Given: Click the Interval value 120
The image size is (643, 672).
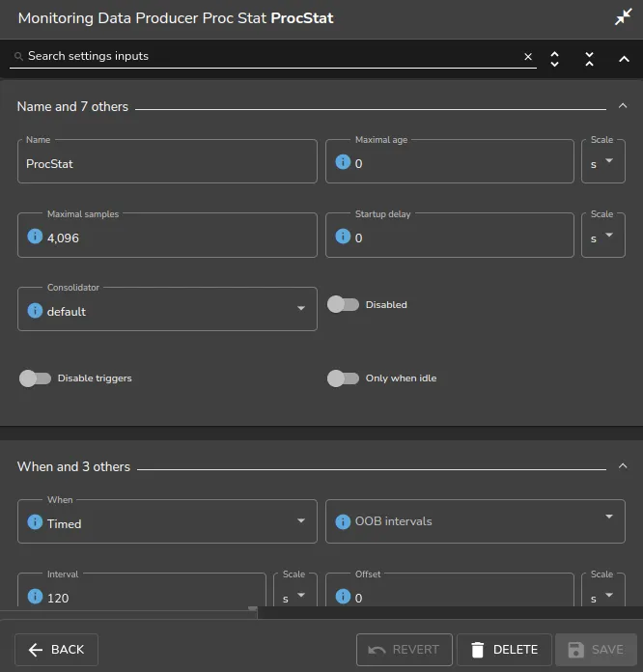Looking at the screenshot, I should point(58,598).
